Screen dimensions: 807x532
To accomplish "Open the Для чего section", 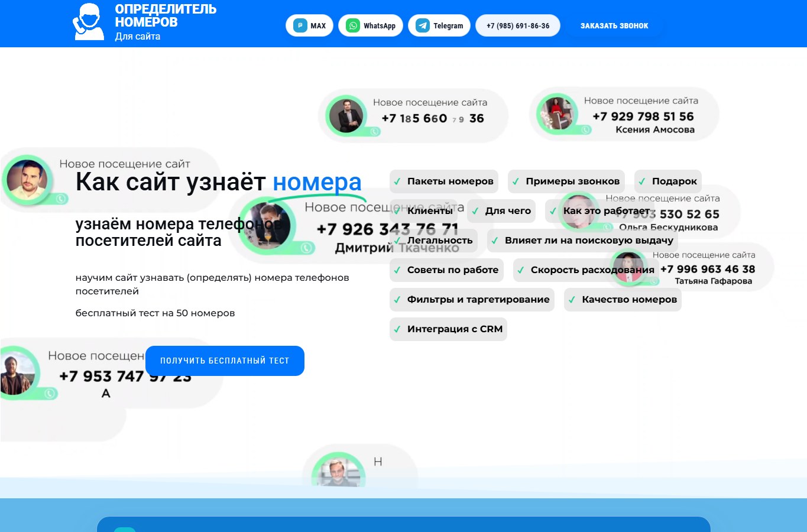I will [501, 211].
